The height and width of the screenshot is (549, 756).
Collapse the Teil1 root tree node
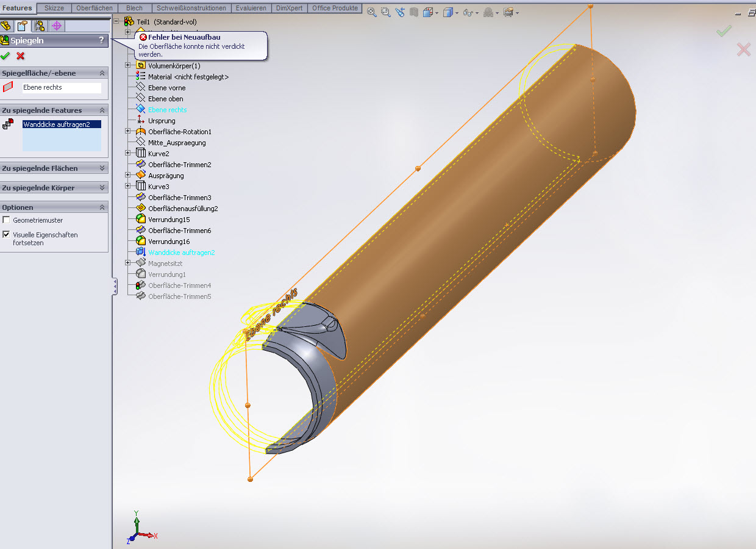coord(116,22)
